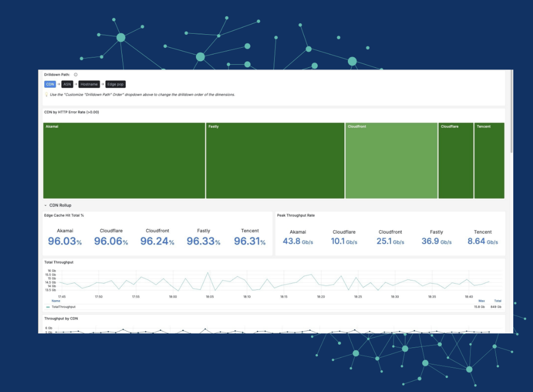Open CDN by HTTP Error Rate panel title
This screenshot has width=533, height=392.
point(72,112)
